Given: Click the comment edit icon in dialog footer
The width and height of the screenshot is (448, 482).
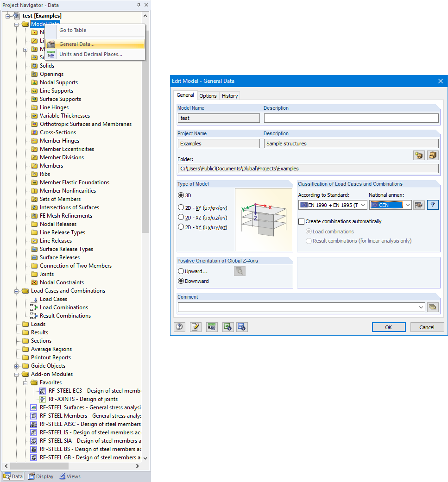Looking at the screenshot, I should tap(195, 327).
